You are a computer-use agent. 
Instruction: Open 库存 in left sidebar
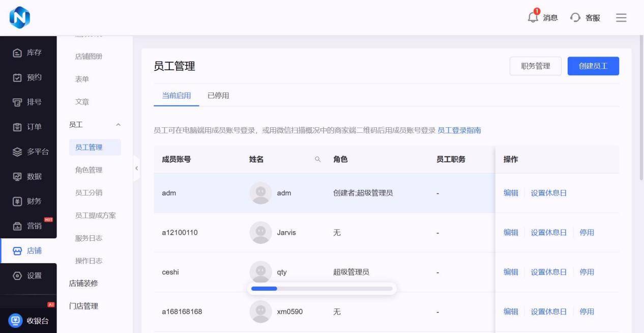[28, 53]
